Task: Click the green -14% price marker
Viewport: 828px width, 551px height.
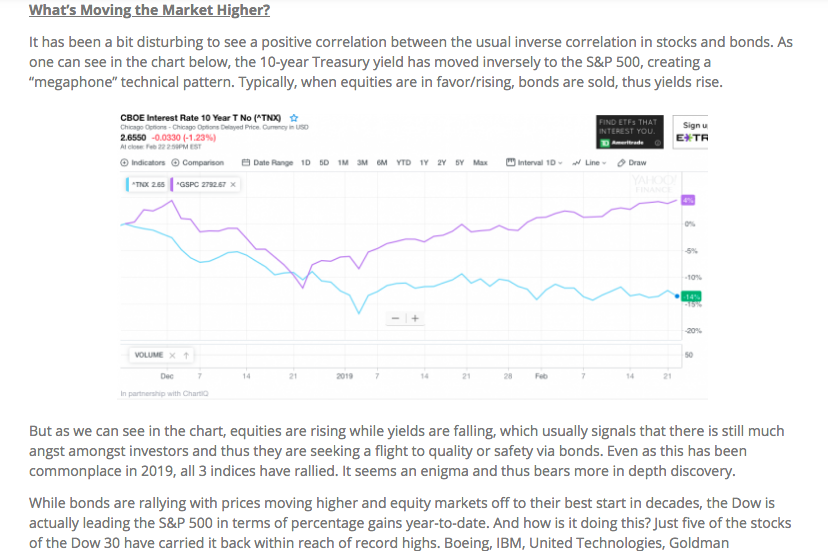Action: (692, 296)
